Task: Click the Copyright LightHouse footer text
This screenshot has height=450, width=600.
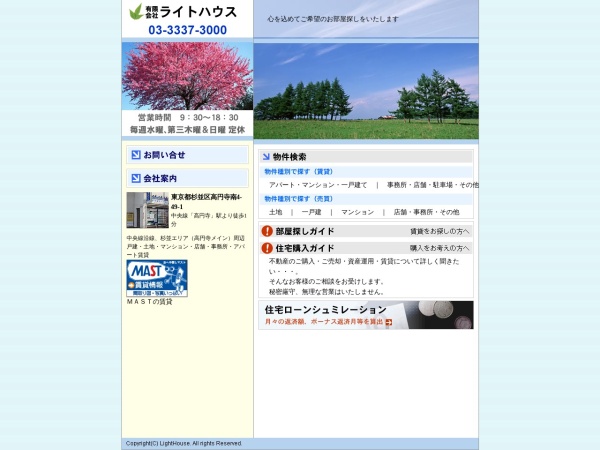Action: (x=184, y=443)
